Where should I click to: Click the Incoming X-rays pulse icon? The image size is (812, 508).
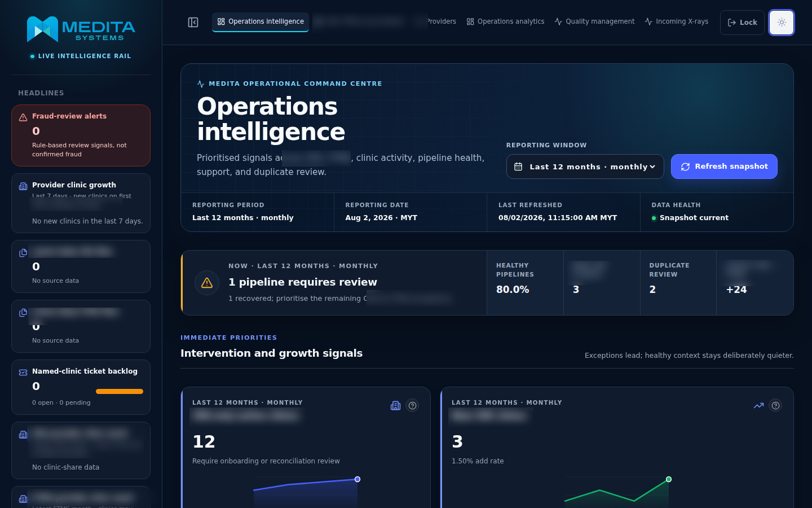(648, 21)
